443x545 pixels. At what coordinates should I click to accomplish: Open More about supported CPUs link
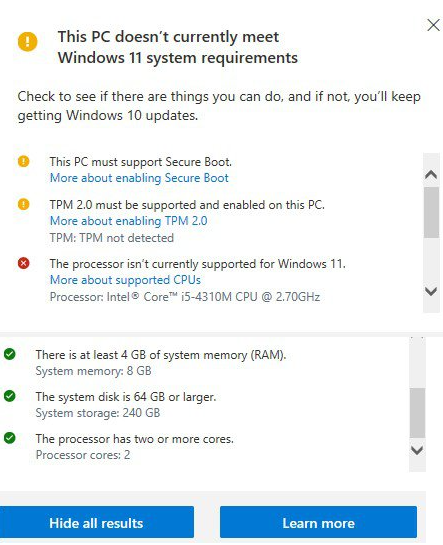[125, 280]
